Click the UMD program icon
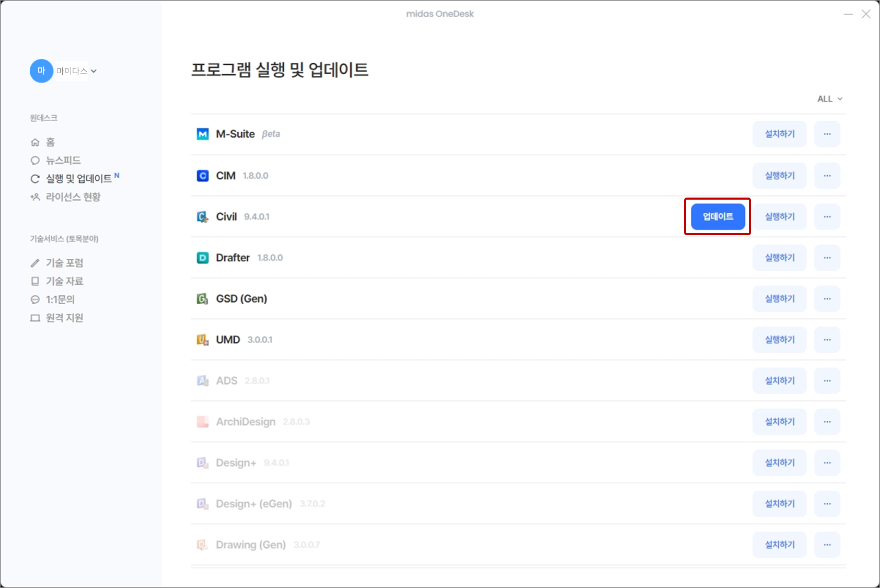This screenshot has height=588, width=880. 203,340
